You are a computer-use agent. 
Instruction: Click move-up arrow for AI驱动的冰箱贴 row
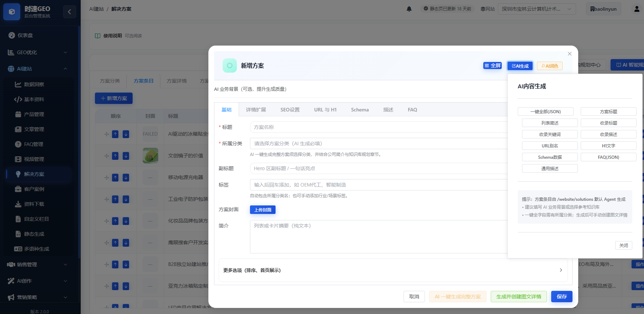click(x=115, y=134)
